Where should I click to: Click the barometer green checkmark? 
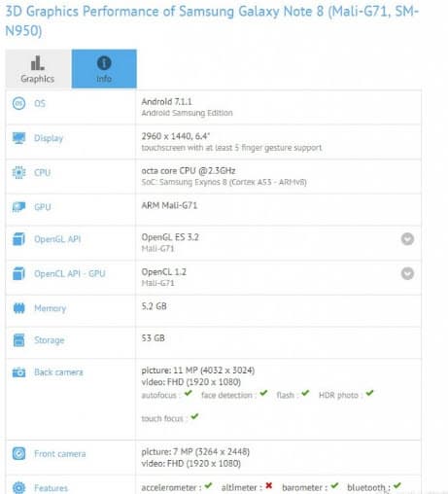(x=334, y=485)
